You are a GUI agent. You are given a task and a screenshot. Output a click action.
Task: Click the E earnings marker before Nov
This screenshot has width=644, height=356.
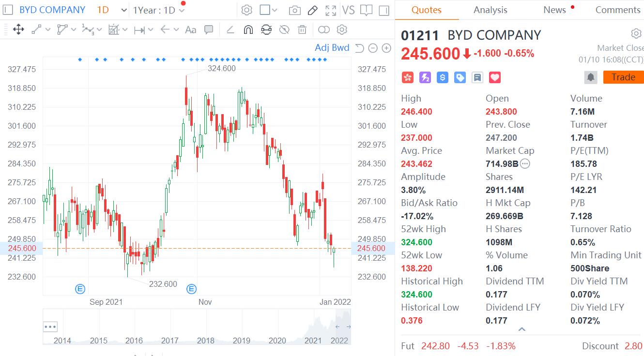coord(191,289)
